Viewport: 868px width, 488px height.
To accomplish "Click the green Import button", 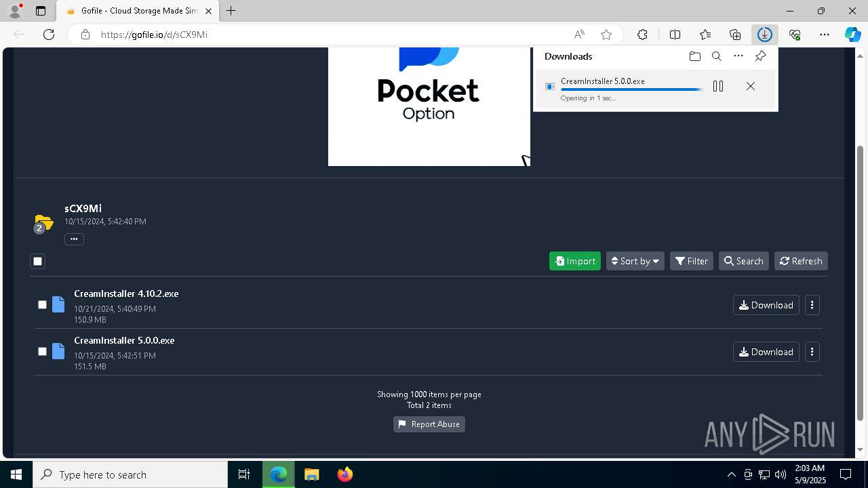I will point(575,261).
